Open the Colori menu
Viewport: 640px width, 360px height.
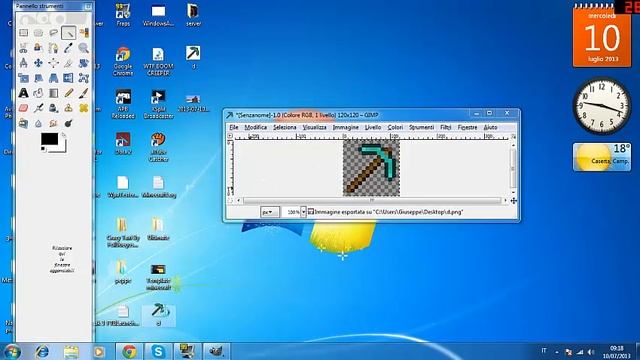click(395, 127)
